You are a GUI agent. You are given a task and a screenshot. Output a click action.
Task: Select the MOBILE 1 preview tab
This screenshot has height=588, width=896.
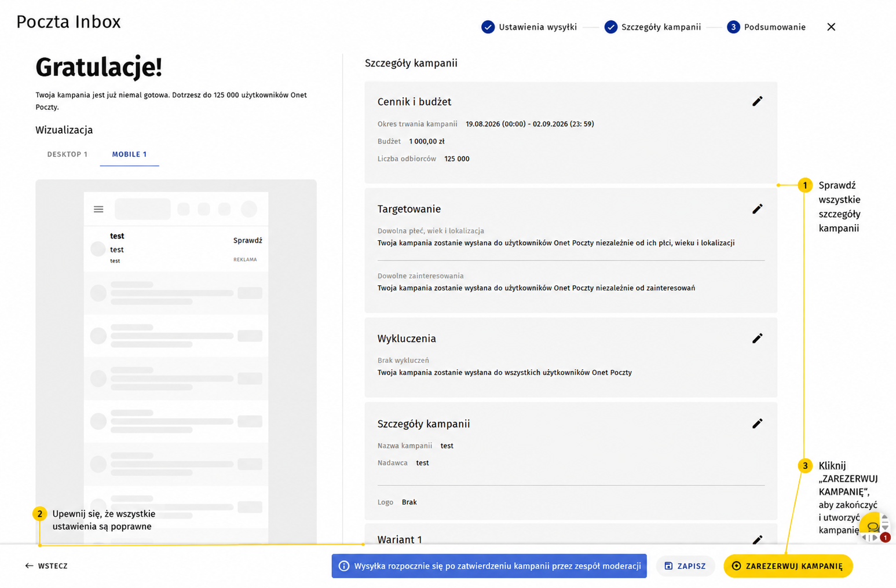point(129,155)
